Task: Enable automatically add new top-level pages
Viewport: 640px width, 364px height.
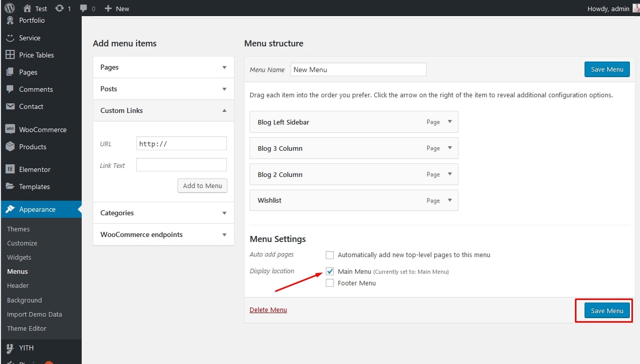Action: point(330,255)
